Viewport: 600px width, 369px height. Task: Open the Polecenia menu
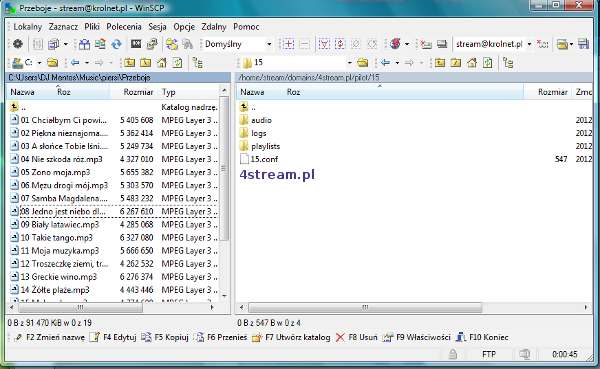pos(124,27)
